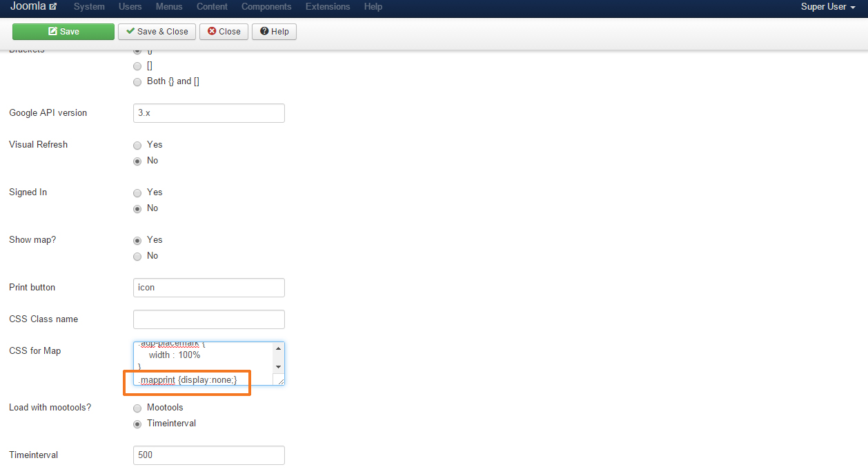The image size is (868, 476).
Task: Click the Close button in toolbar
Action: pos(224,32)
